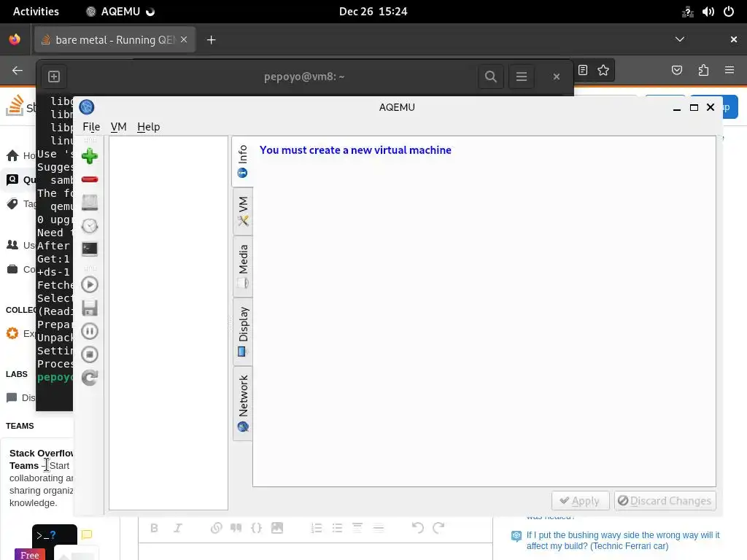Stop the VM with the stop icon
747x560 pixels.
(x=90, y=354)
